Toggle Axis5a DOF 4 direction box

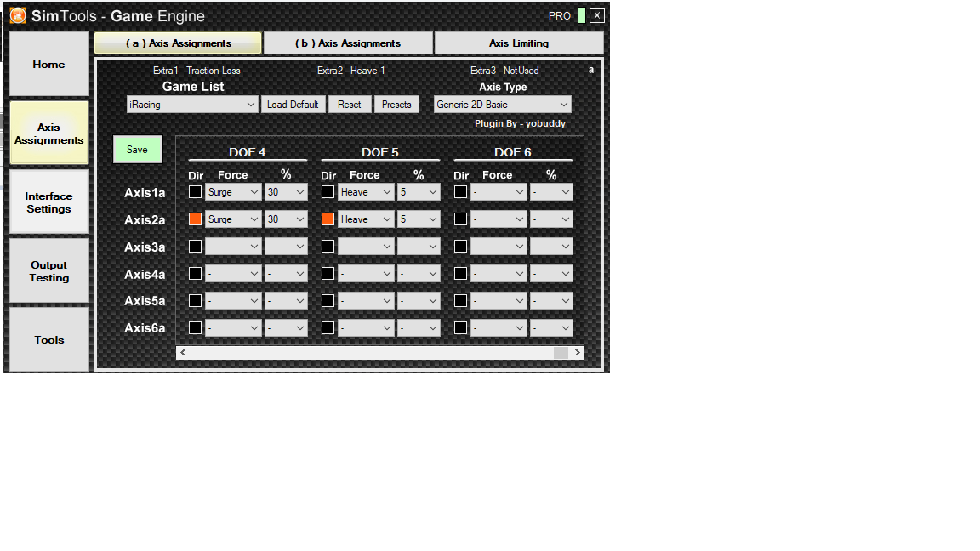(x=195, y=300)
